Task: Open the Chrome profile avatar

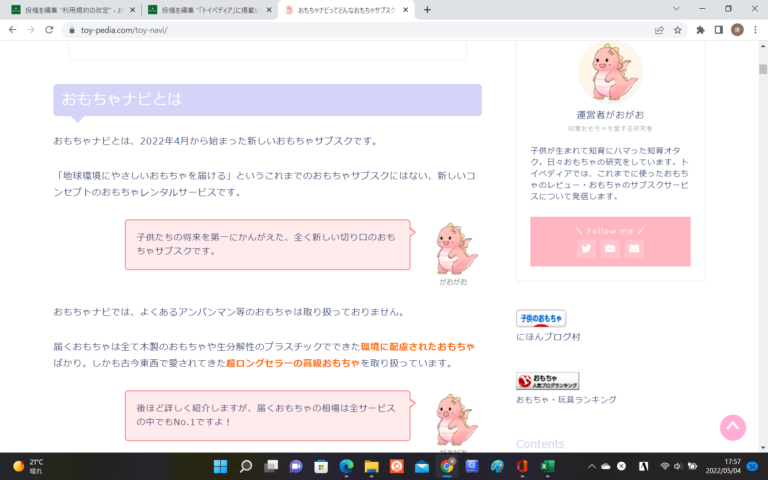Action: 737,30
